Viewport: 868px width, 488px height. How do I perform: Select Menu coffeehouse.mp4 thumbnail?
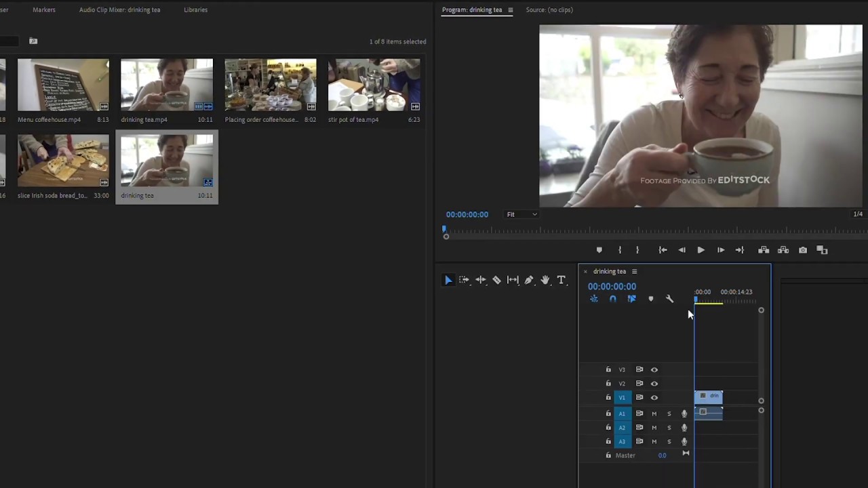63,85
